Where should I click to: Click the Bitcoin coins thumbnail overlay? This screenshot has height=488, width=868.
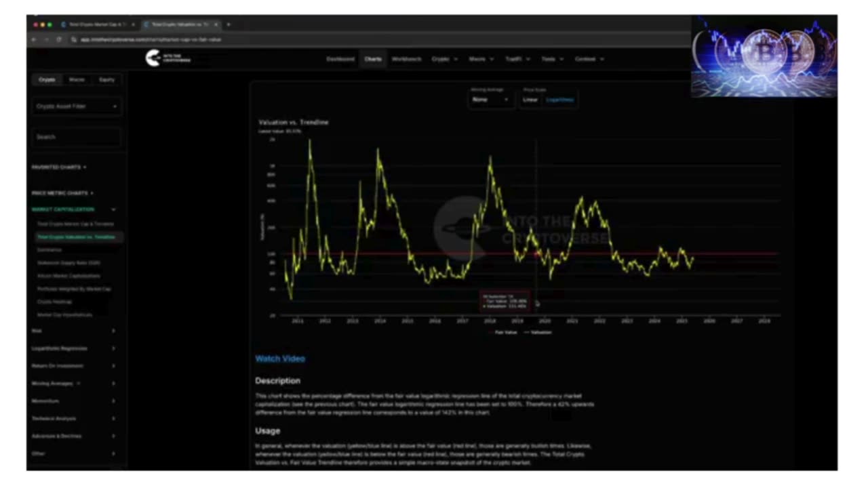point(764,57)
